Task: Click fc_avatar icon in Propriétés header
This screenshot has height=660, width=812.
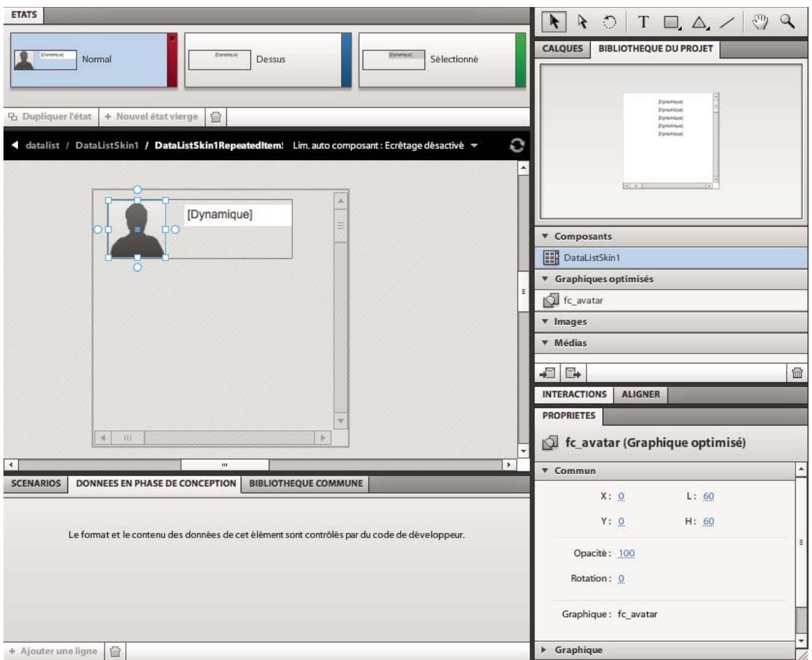Action: coord(550,443)
